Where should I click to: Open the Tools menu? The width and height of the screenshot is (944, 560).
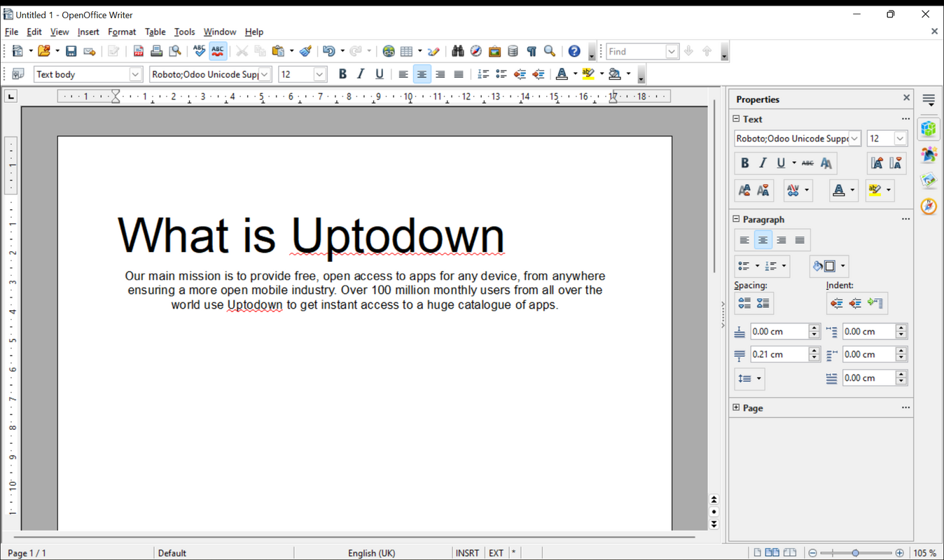pos(184,31)
